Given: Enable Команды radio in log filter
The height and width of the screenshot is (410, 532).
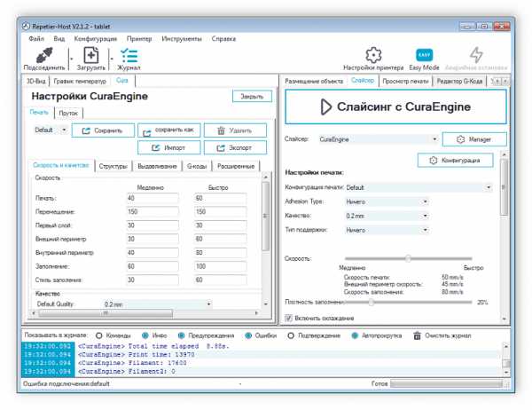Looking at the screenshot, I should (x=98, y=335).
